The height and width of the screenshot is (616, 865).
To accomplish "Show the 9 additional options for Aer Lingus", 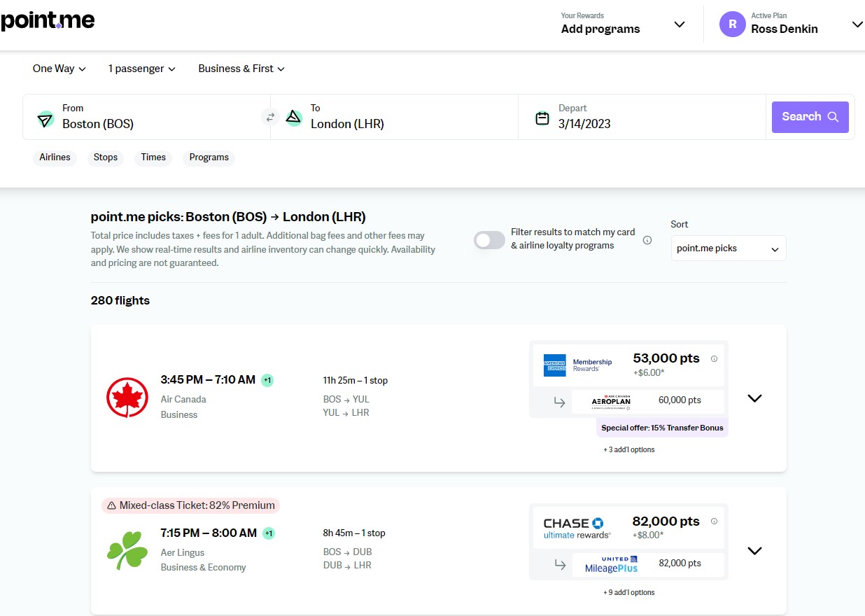I will (x=628, y=592).
